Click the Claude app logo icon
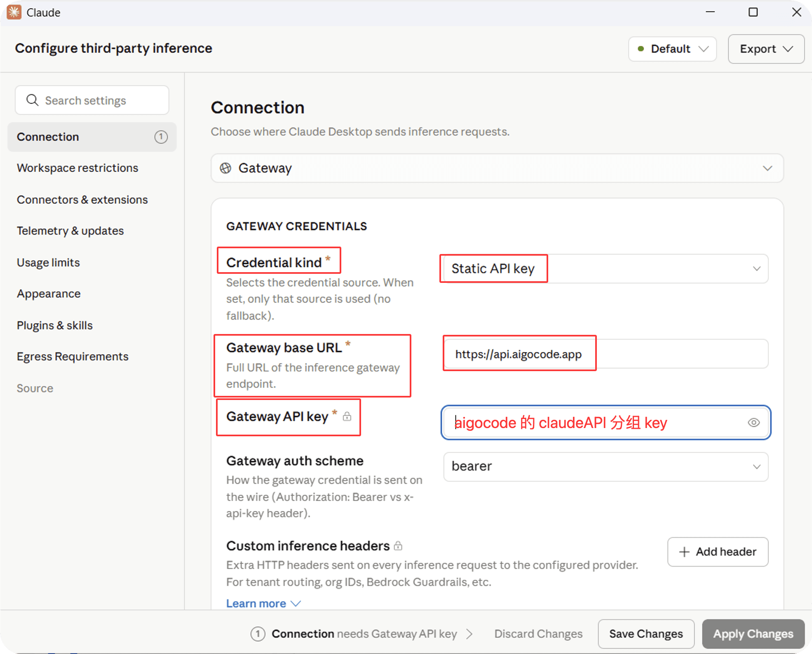 click(14, 12)
